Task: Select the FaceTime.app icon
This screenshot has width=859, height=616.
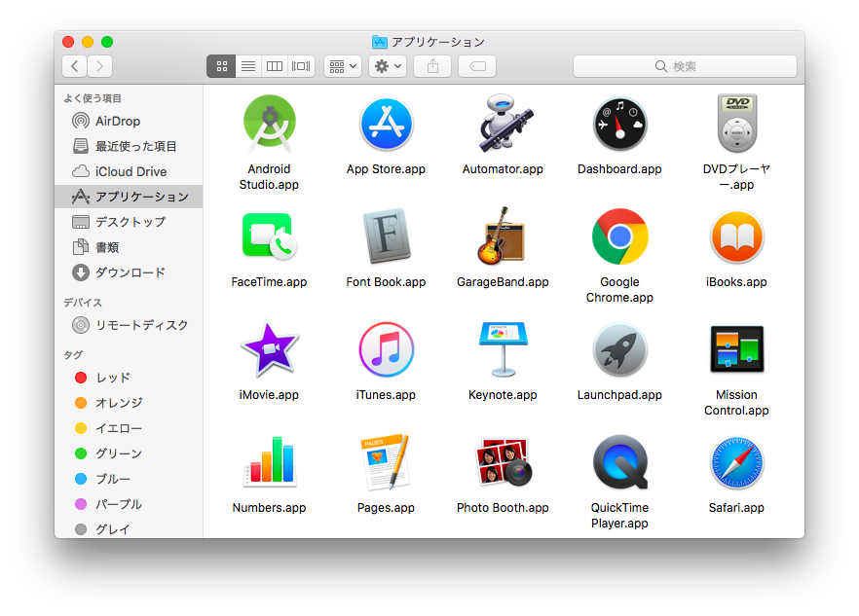Action: click(269, 236)
